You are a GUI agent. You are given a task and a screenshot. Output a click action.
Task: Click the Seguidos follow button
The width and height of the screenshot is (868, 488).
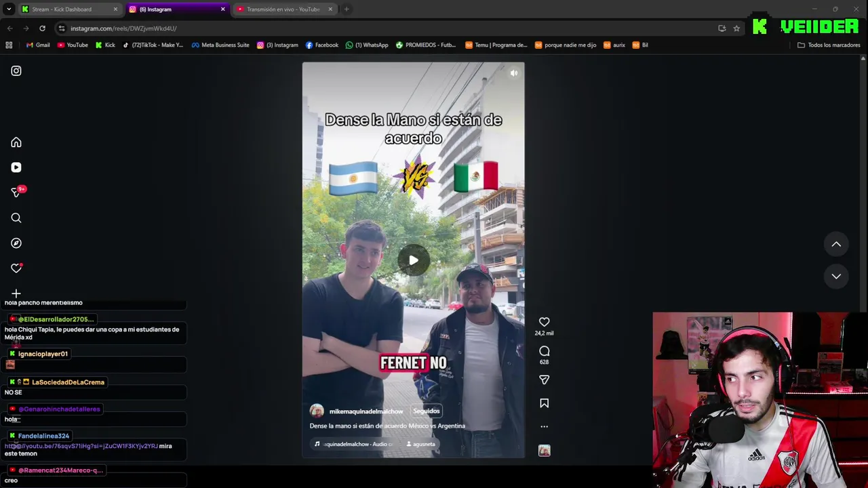point(426,411)
